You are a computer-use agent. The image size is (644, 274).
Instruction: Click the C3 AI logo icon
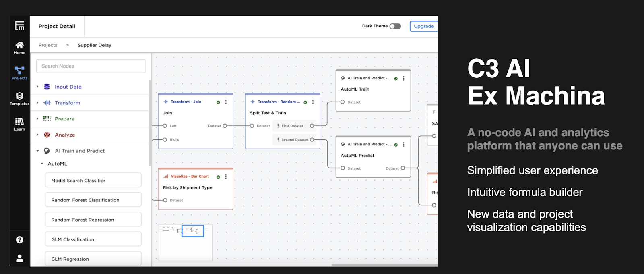click(19, 26)
